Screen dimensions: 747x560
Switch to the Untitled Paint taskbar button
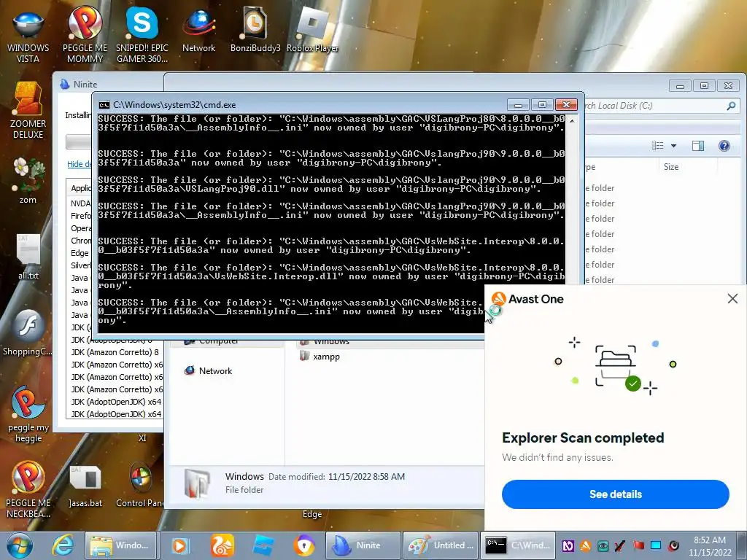pyautogui.click(x=441, y=545)
